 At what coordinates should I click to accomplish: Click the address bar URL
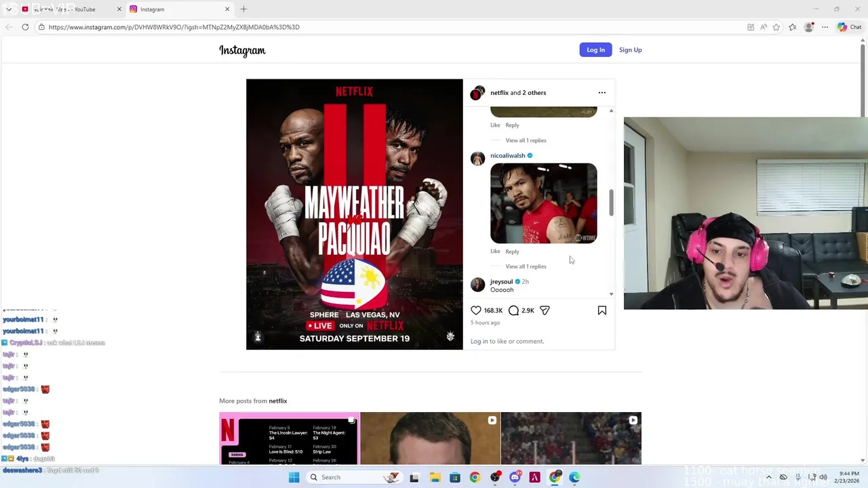(174, 27)
